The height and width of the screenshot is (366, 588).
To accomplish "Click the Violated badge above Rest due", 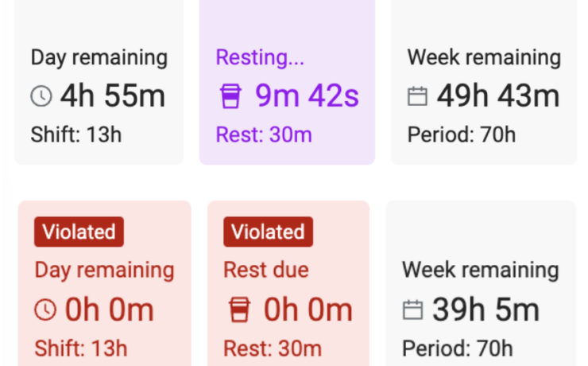I will click(268, 232).
